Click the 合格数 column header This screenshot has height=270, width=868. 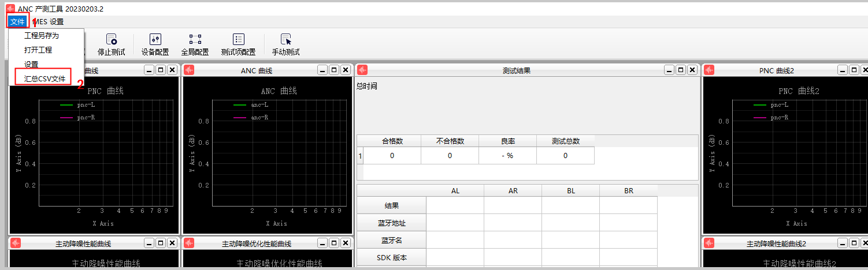click(392, 141)
